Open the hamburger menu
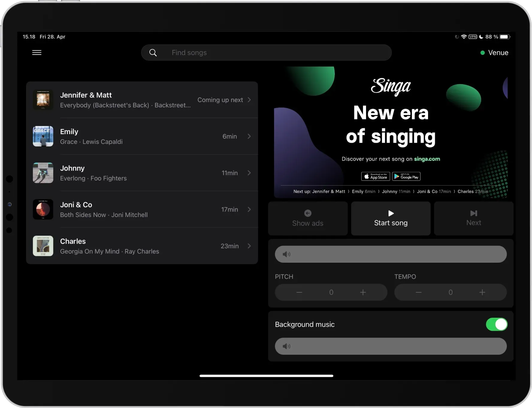 tap(37, 52)
